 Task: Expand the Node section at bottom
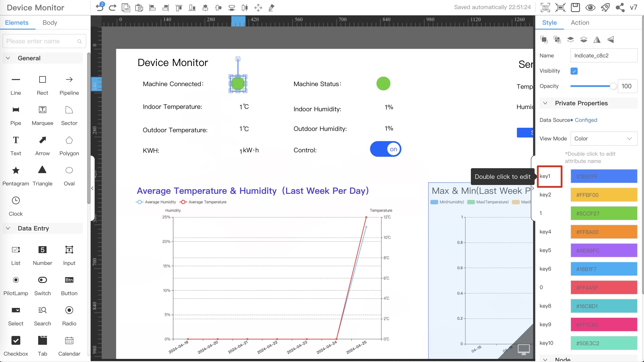point(545,358)
